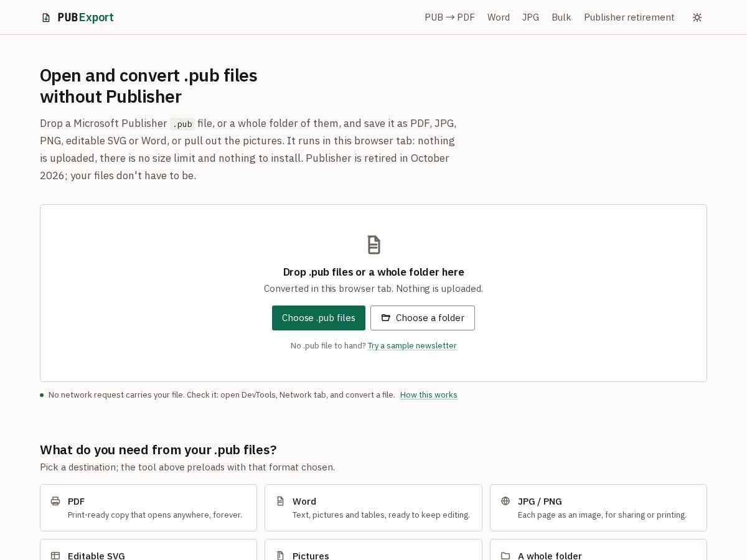This screenshot has width=747, height=560.
Task: Click the globe icon on JPG / PNG card
Action: click(505, 501)
